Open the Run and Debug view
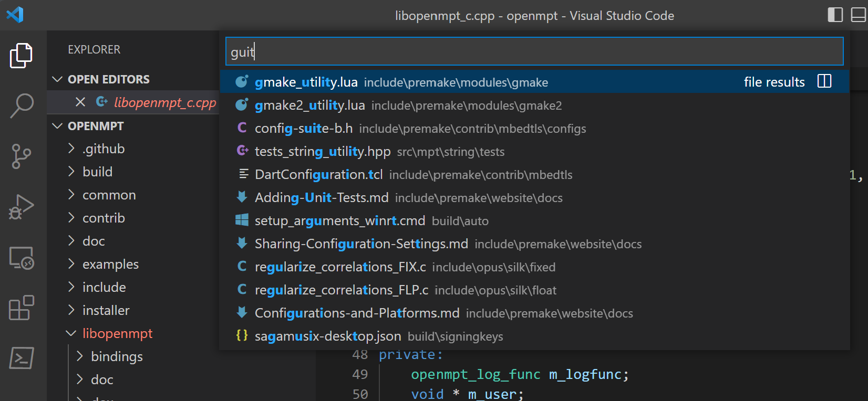Viewport: 868px width, 401px height. point(21,207)
